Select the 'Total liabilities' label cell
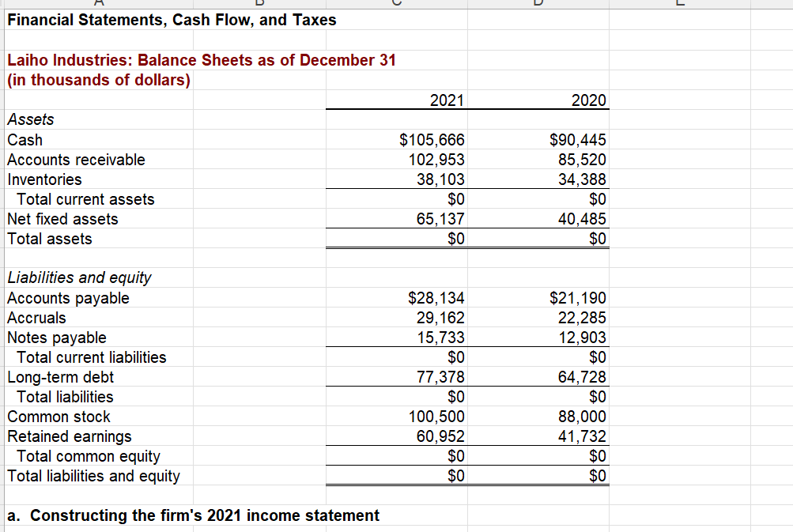This screenshot has height=532, width=793. 65,397
